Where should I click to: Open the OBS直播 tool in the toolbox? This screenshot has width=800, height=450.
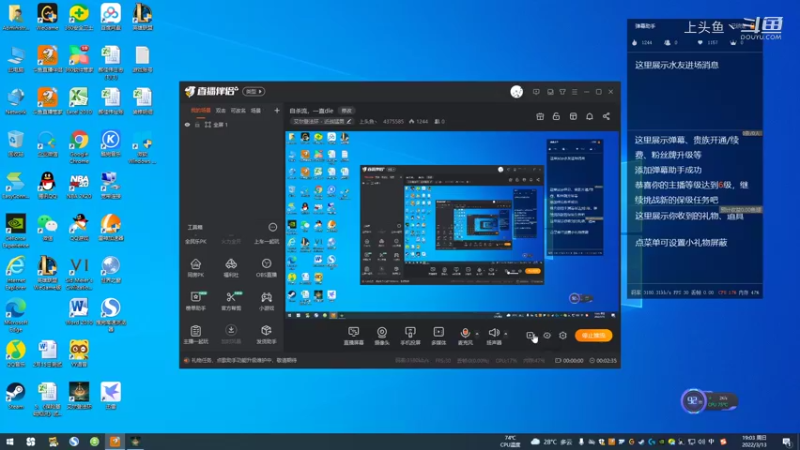(x=266, y=267)
